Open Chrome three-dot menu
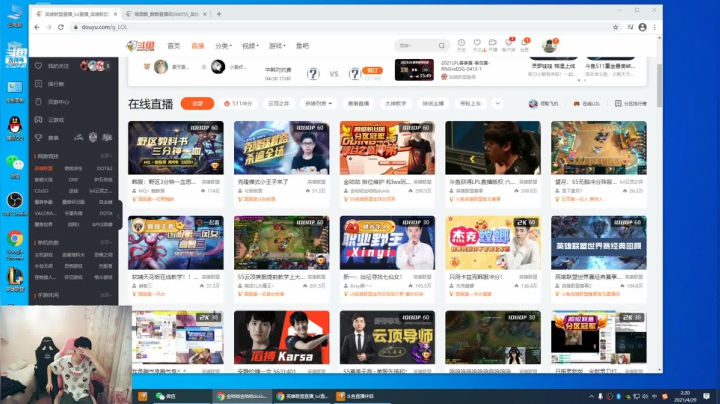This screenshot has width=720, height=404. coord(654,27)
